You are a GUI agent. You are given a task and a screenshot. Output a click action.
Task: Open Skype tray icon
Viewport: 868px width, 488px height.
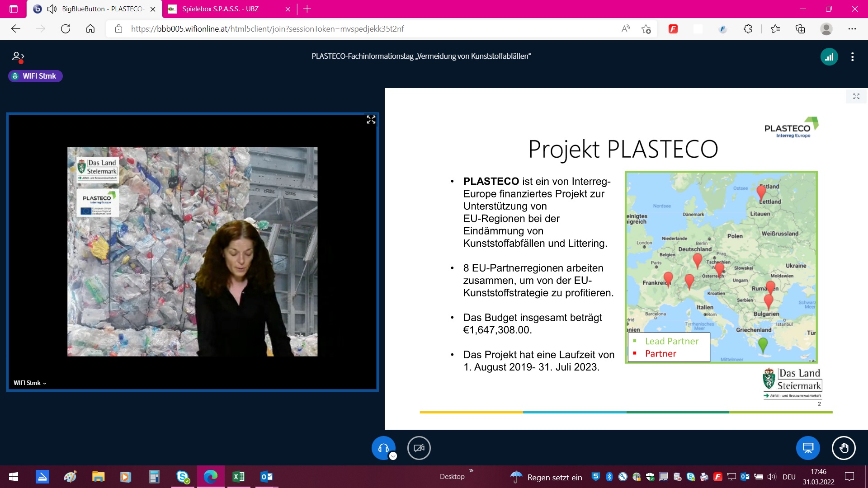pos(691,477)
